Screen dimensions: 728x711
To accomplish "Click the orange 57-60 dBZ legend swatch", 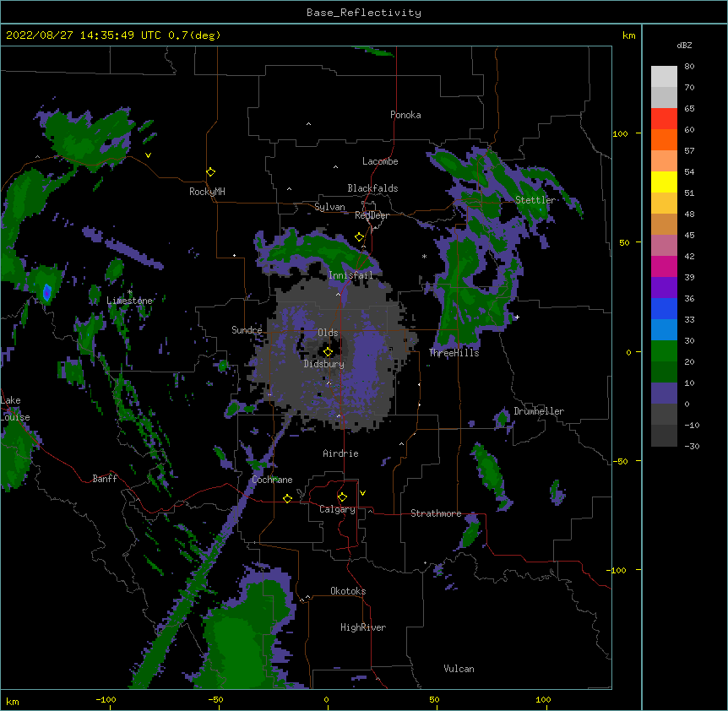I will coord(664,139).
